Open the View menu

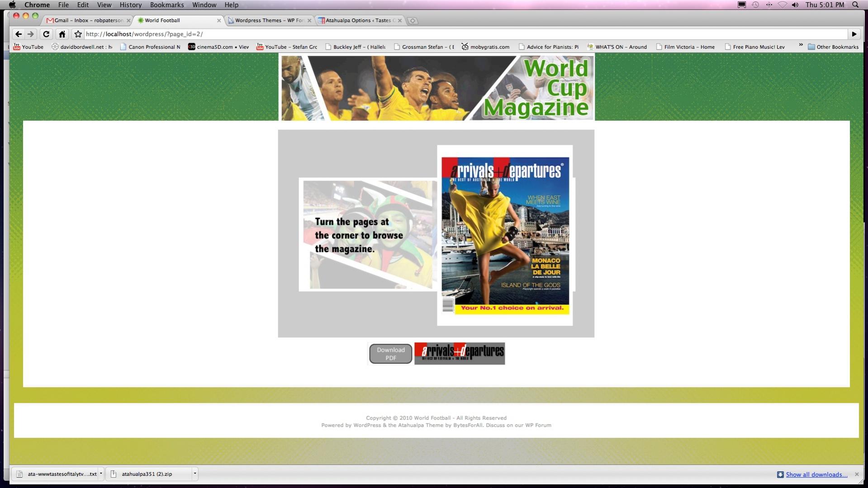tap(104, 5)
